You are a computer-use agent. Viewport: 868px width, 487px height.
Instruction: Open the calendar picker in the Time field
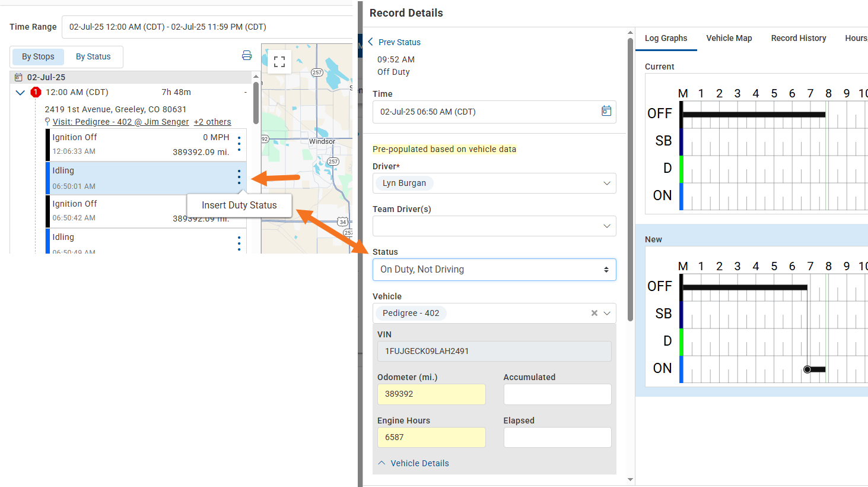click(x=606, y=111)
